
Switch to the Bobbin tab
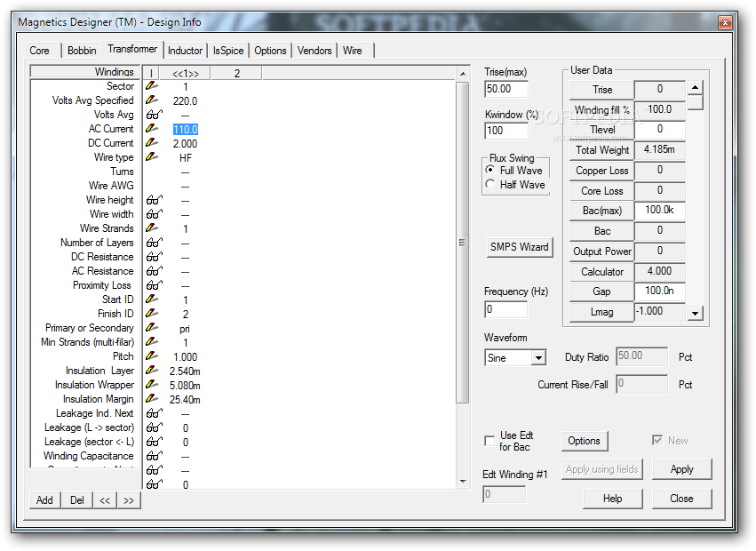tap(82, 51)
